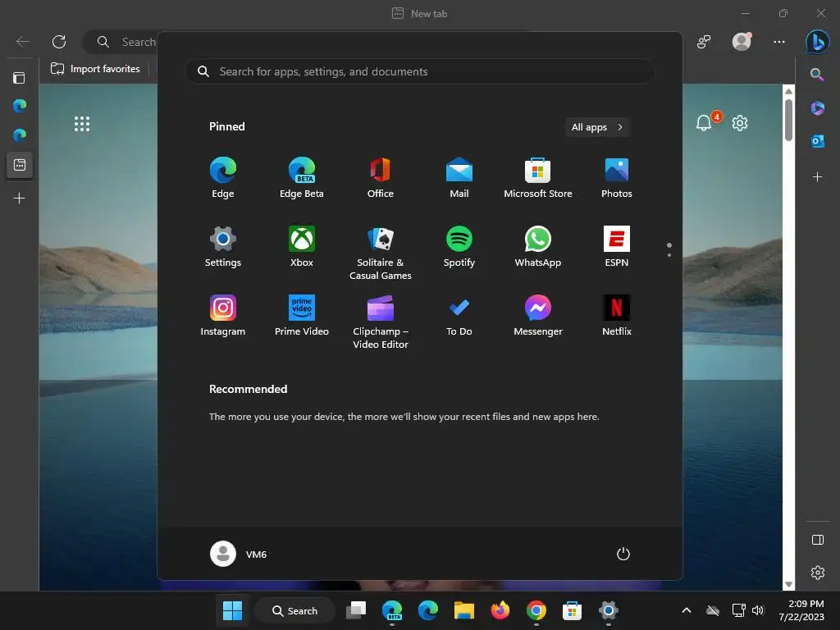840x630 pixels.
Task: Select the New tab vertical tab
Action: (20, 165)
